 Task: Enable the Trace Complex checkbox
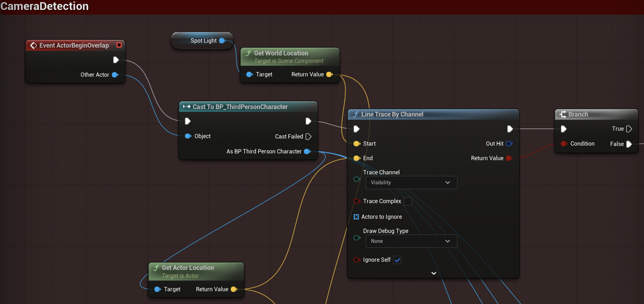pos(408,201)
